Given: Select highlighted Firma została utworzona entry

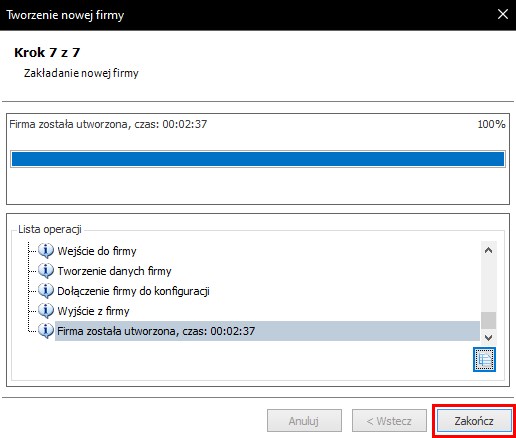Looking at the screenshot, I should (x=267, y=331).
